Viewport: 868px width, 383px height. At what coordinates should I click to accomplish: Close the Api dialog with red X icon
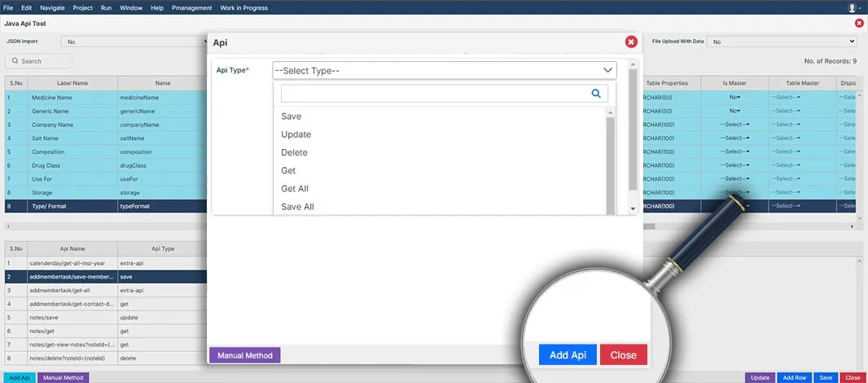(x=631, y=42)
